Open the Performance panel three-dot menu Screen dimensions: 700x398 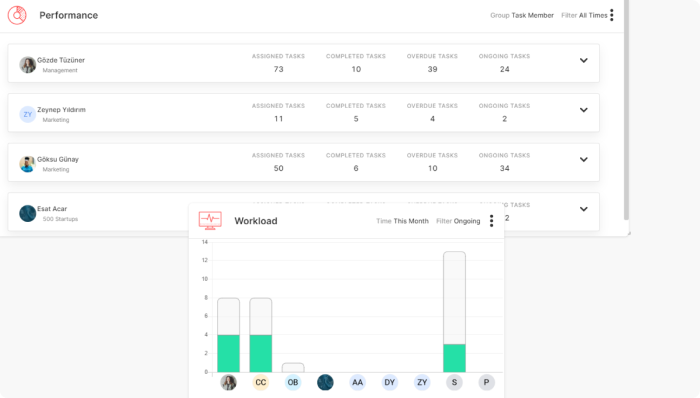click(x=612, y=15)
